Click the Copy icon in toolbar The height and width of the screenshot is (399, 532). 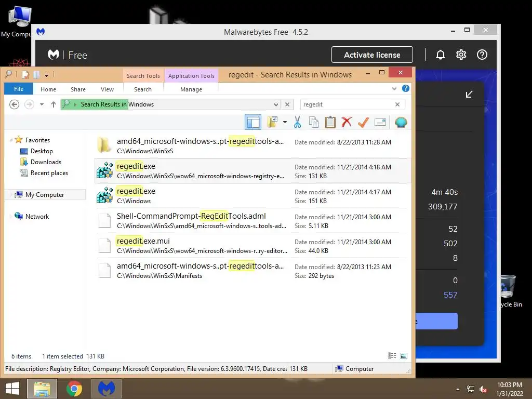click(x=314, y=122)
